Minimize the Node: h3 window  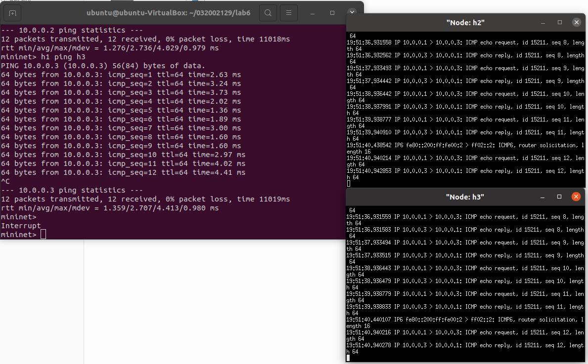point(542,197)
